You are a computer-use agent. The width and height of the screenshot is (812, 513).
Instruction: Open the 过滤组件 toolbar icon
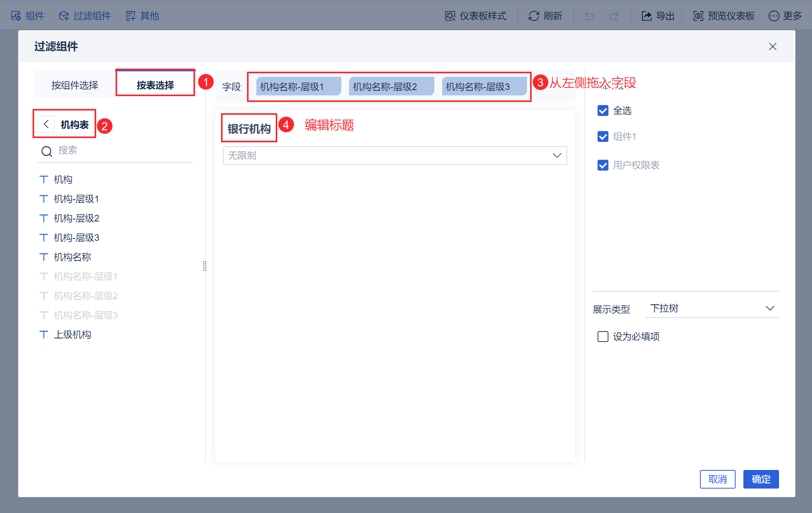(64, 16)
